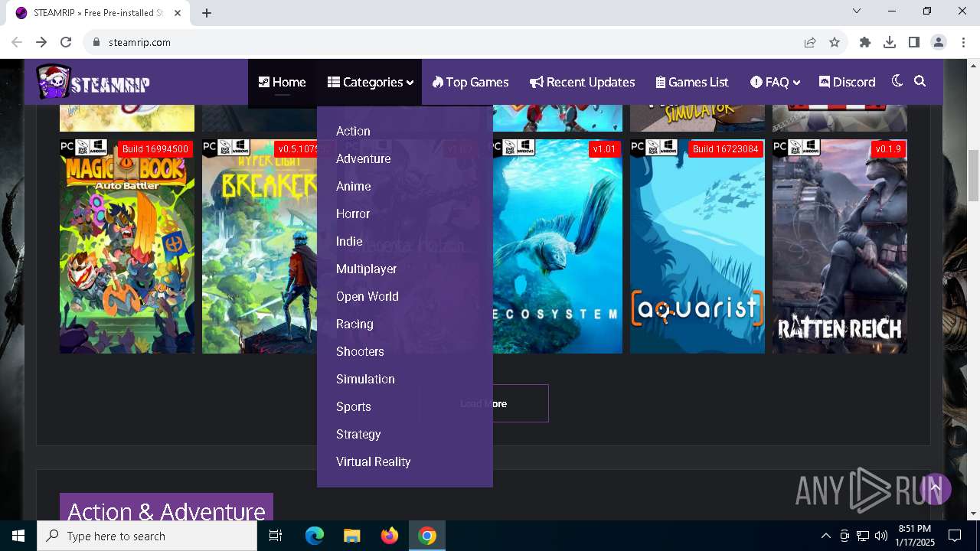Image resolution: width=980 pixels, height=551 pixels.
Task: Click Build 16723084 badge on Aquarist
Action: pos(725,149)
